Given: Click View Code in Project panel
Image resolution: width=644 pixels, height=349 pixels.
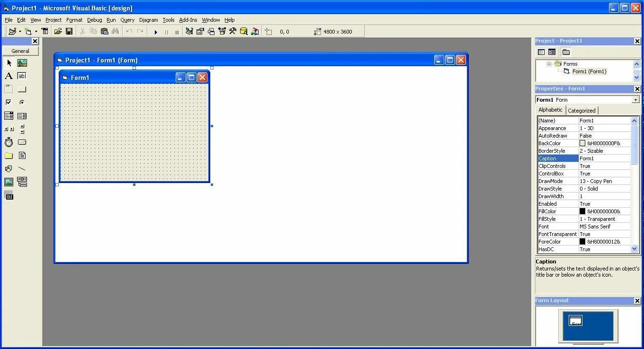Looking at the screenshot, I should pos(541,52).
